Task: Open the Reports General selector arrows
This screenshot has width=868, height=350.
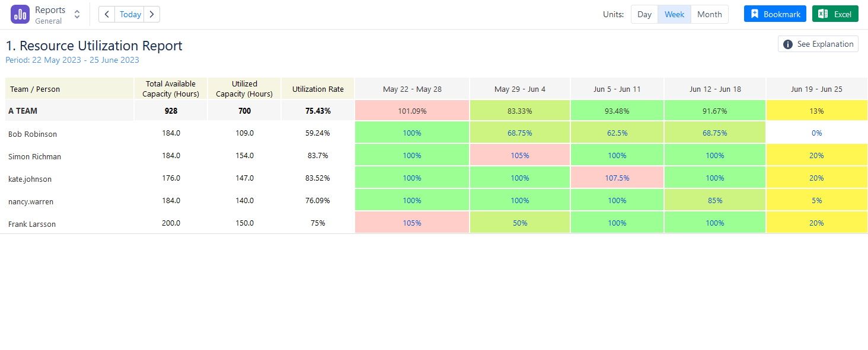Action: coord(77,14)
